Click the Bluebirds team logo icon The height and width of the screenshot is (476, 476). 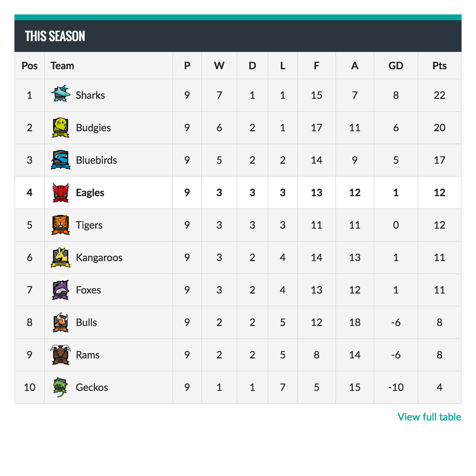60,160
